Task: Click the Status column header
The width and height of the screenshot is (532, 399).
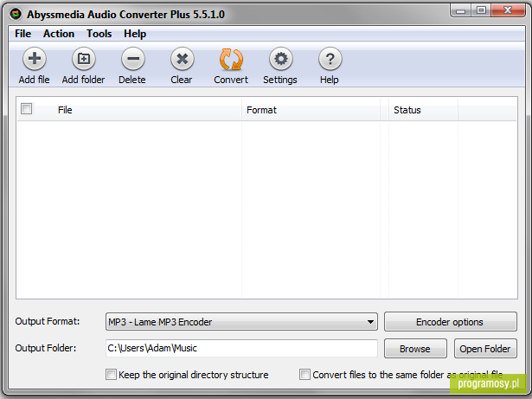Action: tap(423, 110)
